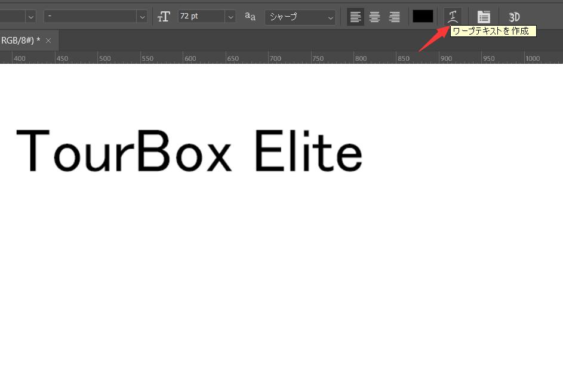Image resolution: width=563 pixels, height=392 pixels.
Task: Expand the シャープ anti-aliasing dropdown
Action: pos(331,17)
